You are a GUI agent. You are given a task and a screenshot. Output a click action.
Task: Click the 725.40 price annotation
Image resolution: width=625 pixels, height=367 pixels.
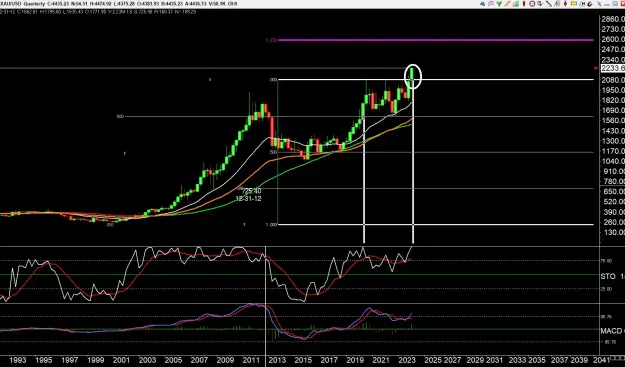(251, 191)
